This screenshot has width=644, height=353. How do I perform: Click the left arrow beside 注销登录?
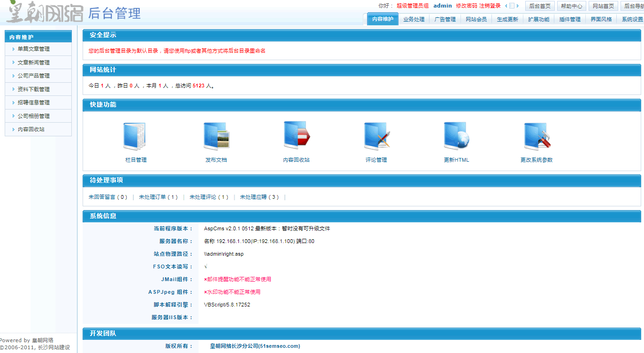point(506,6)
